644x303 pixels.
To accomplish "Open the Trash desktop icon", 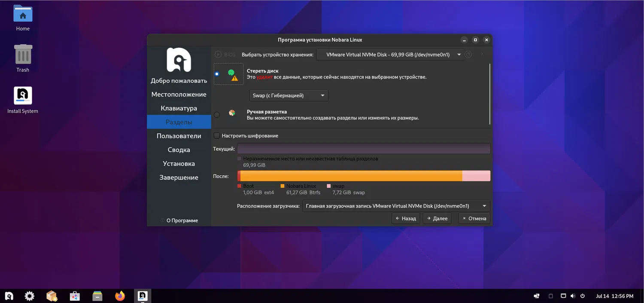I will coord(23,58).
